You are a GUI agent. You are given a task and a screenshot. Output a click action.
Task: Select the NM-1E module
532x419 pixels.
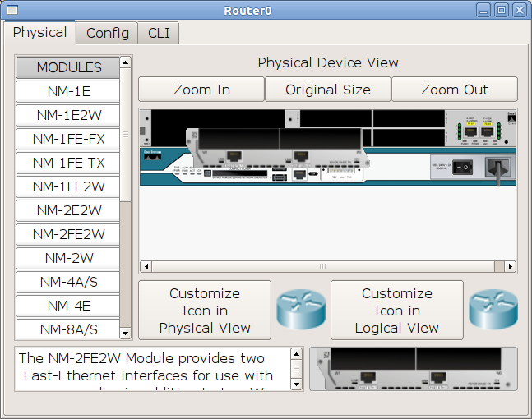click(x=68, y=91)
